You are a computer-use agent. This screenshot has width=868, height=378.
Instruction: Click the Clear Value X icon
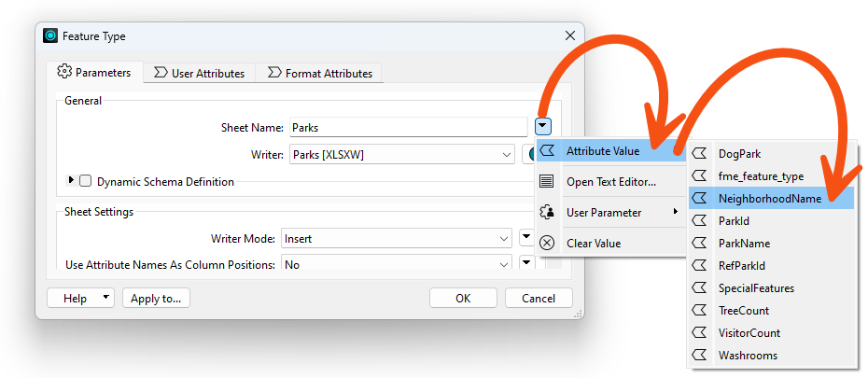coord(547,243)
